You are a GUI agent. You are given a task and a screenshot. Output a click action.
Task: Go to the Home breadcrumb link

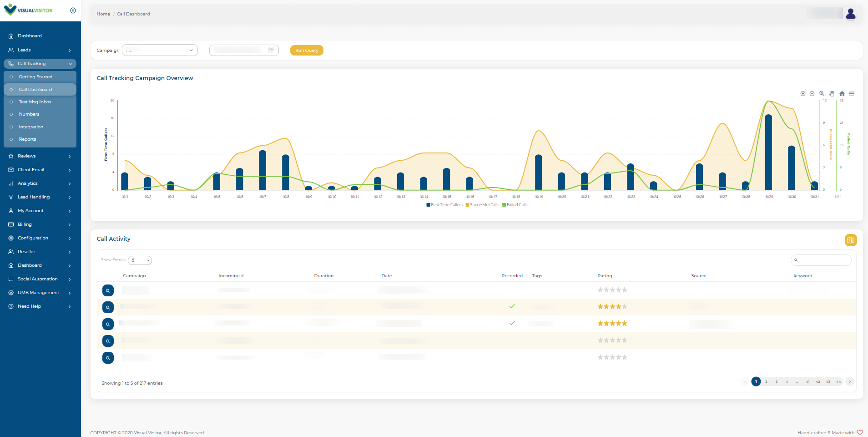point(103,14)
